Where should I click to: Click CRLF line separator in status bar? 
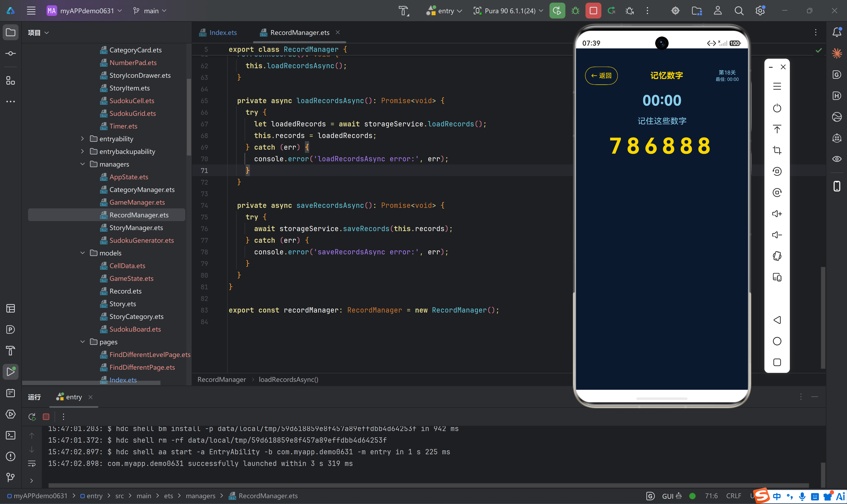click(x=733, y=496)
